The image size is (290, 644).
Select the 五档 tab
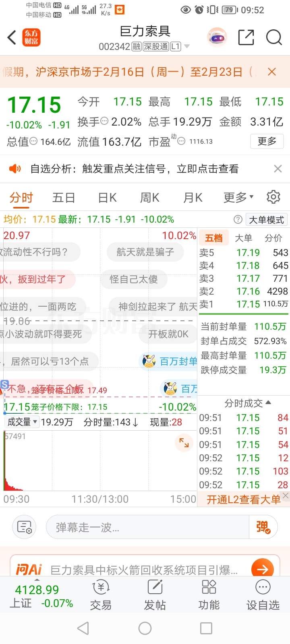(x=213, y=238)
